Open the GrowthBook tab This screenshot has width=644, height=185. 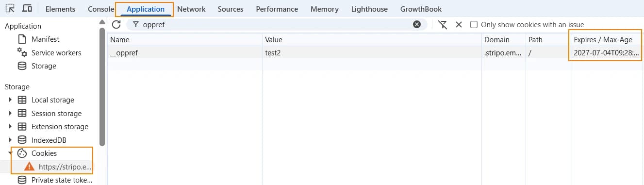coord(421,9)
